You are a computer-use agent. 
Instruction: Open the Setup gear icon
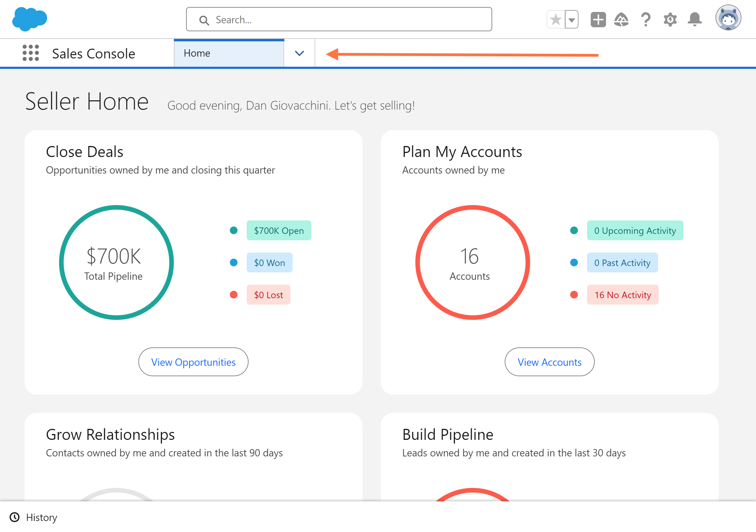pyautogui.click(x=670, y=20)
